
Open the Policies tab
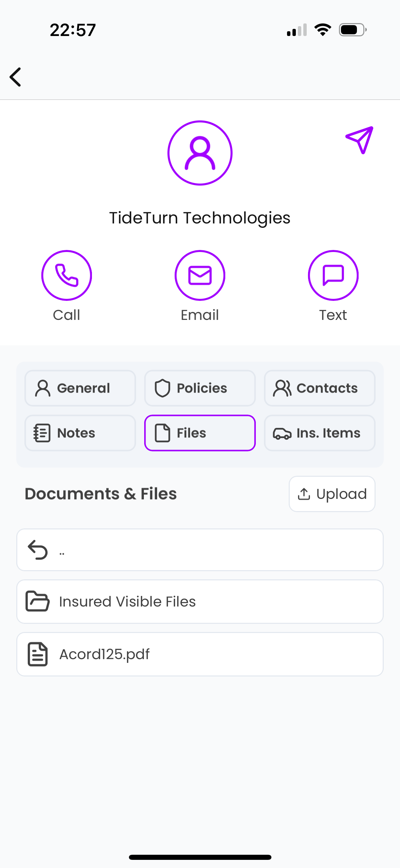click(200, 388)
